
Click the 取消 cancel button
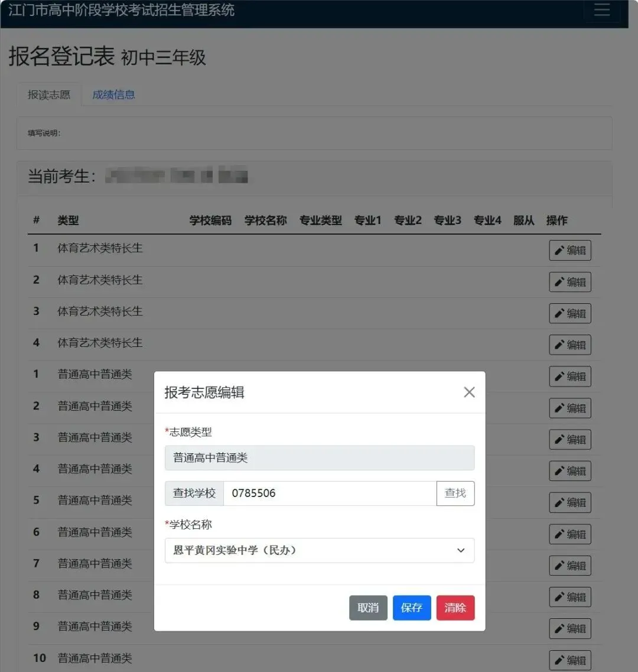[x=368, y=608]
